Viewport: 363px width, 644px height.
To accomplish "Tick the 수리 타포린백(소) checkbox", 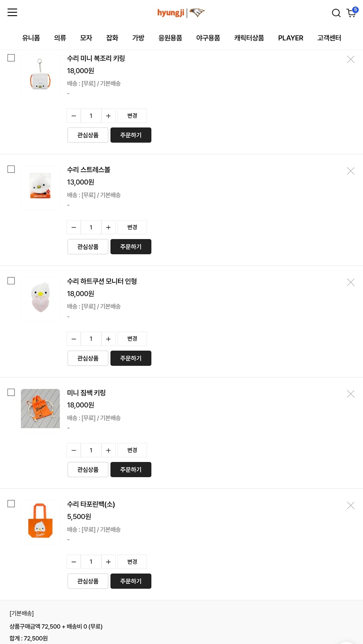I will 11,504.
